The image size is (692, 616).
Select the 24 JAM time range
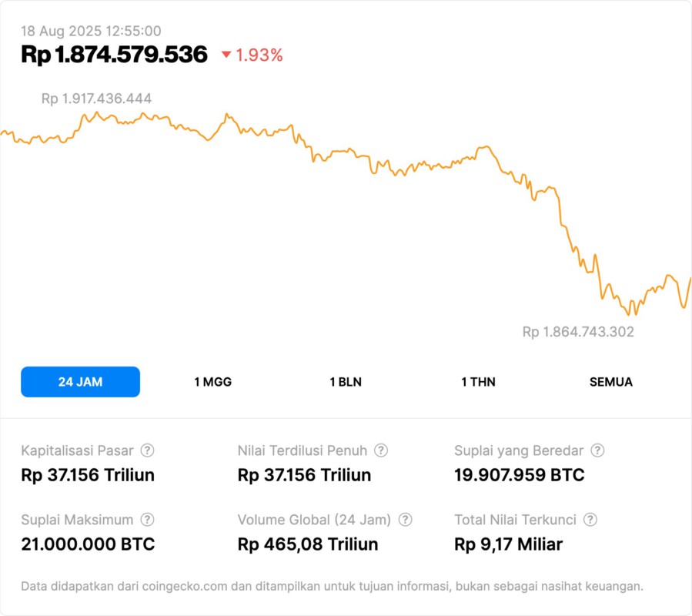[x=80, y=382]
